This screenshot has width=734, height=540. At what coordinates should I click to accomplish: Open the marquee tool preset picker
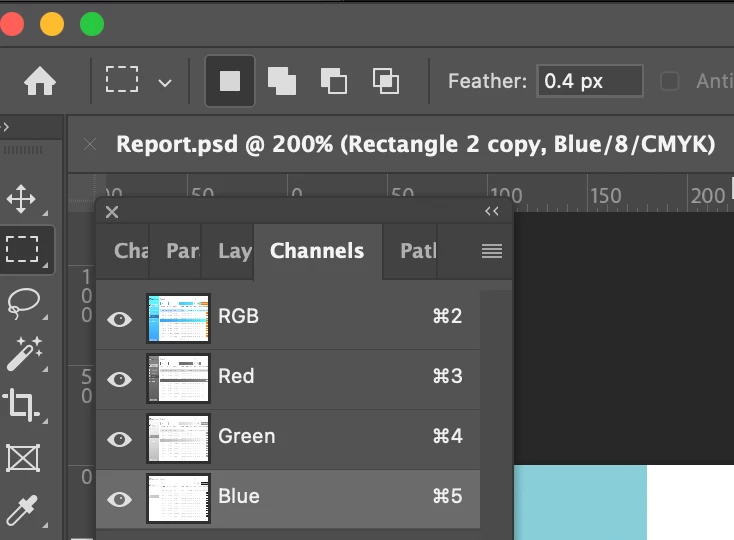(x=165, y=83)
